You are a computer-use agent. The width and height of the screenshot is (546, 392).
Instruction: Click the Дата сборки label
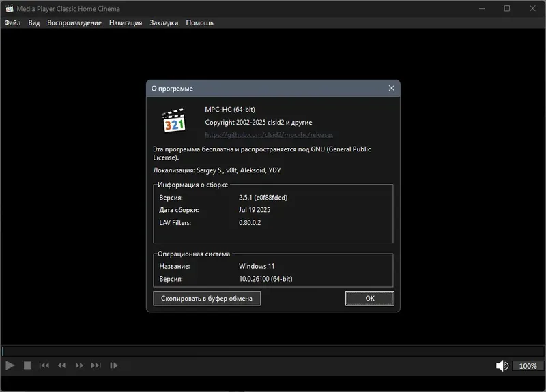point(179,210)
